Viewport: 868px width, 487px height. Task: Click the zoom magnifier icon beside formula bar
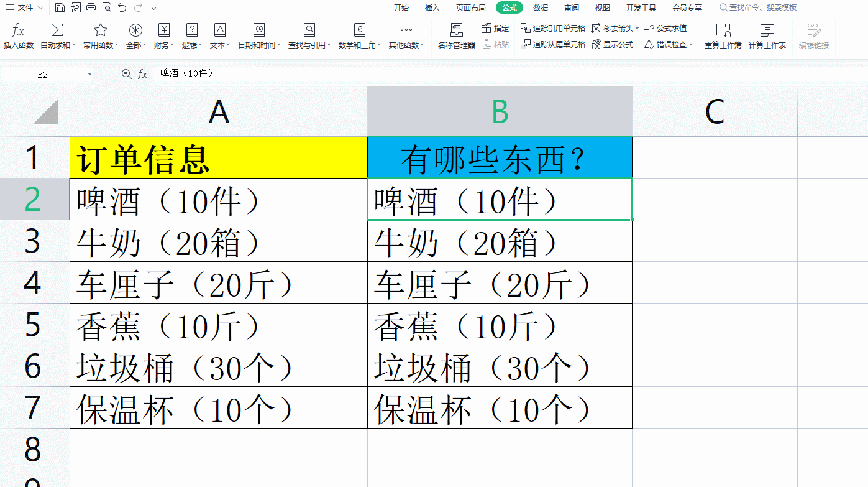[127, 74]
